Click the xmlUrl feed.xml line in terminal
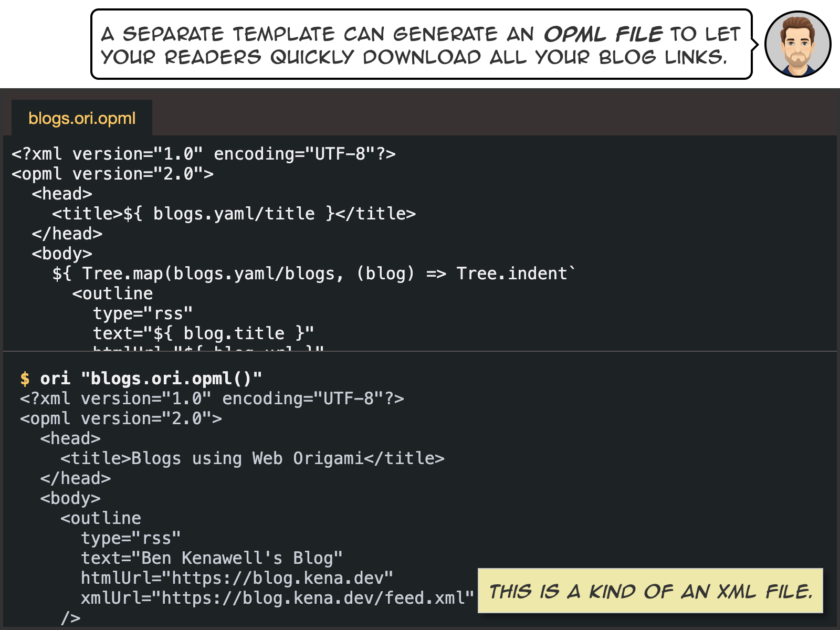 [278, 598]
